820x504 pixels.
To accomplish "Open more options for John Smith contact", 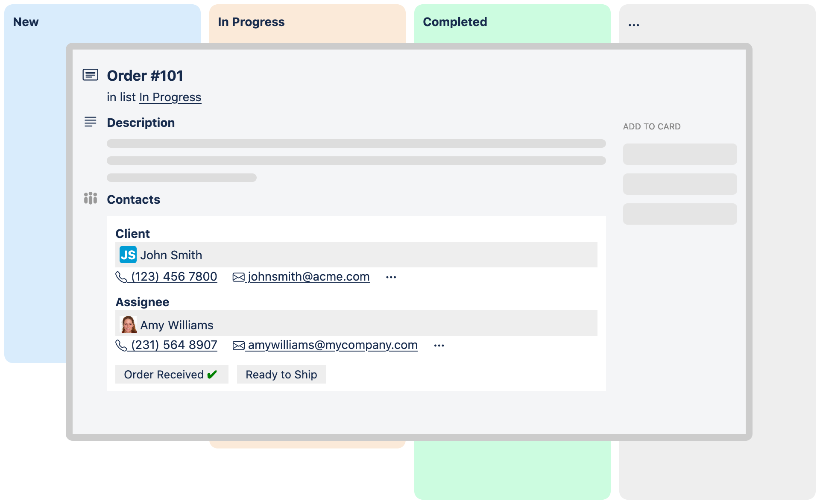I will (x=391, y=277).
